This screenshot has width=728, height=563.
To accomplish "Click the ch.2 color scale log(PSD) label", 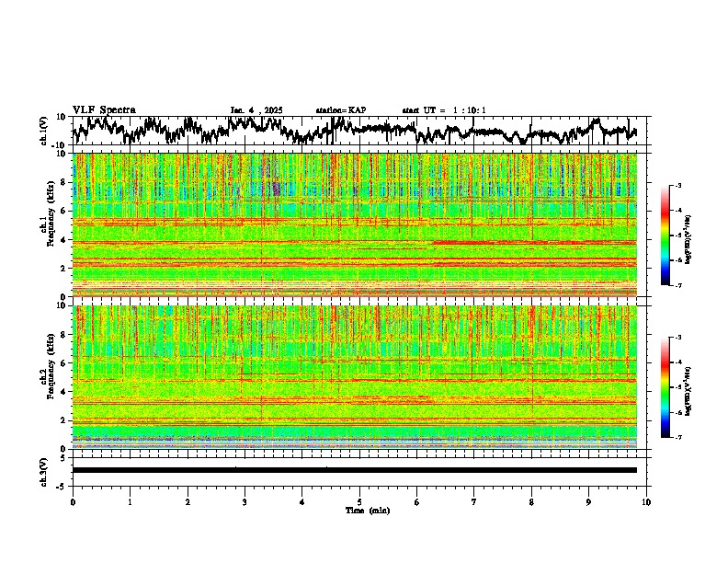I will point(688,392).
